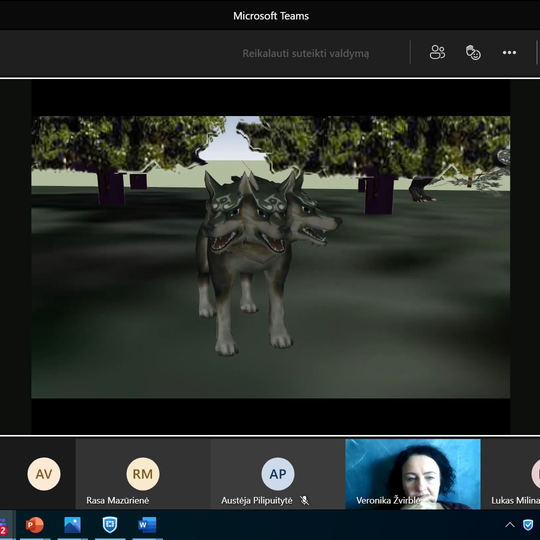Select Veronika Žvirblė's video tile
This screenshot has height=540, width=540.
[x=413, y=474]
